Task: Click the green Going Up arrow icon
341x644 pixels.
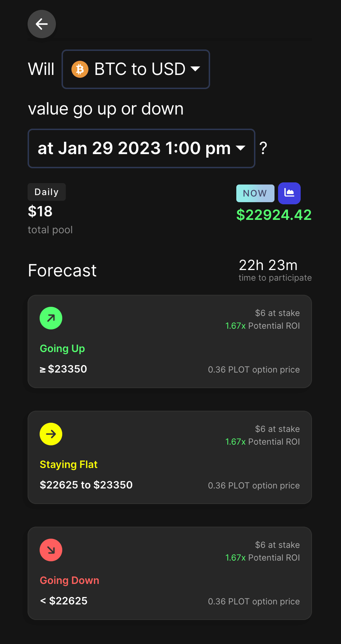Action: click(51, 318)
